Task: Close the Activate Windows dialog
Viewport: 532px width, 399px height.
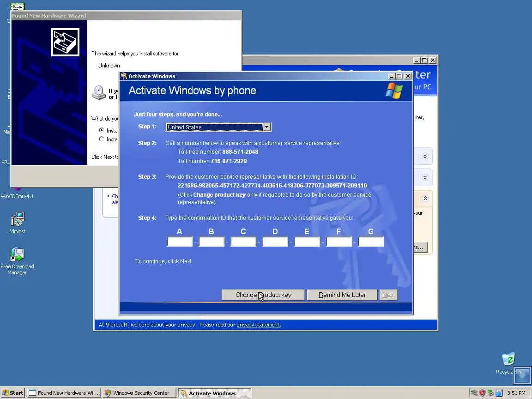Action: coord(408,76)
